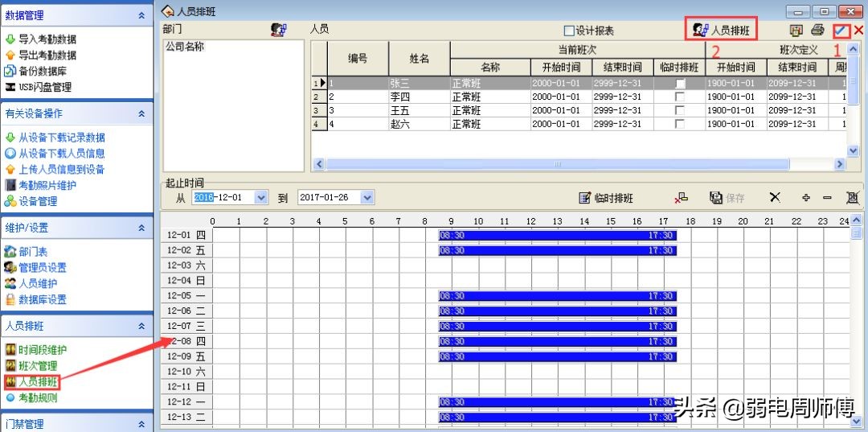Collapse the 有关设备操作 panel
868x432 pixels.
(141, 113)
